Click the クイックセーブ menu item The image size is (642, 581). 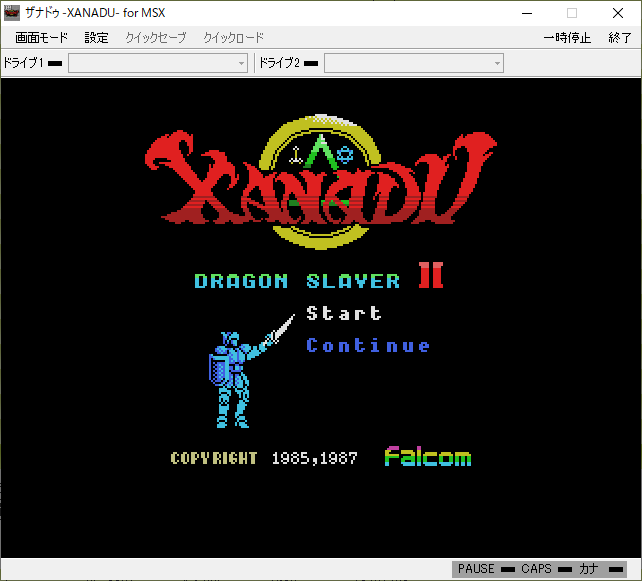(156, 38)
